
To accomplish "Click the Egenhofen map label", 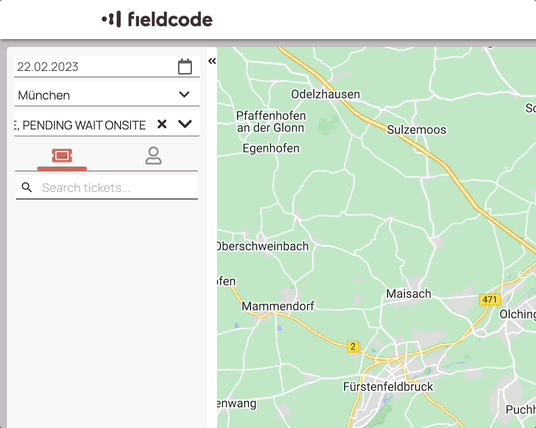I will [x=271, y=148].
